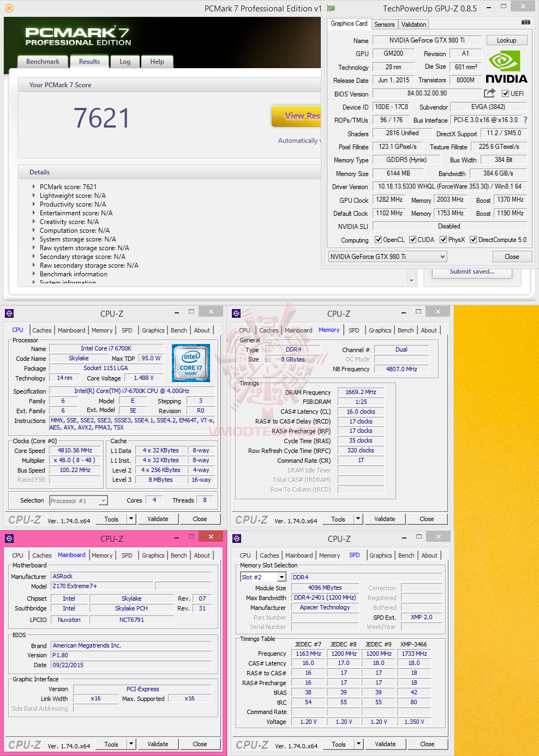Open Tools dropdown arrow in Memory tab window
This screenshot has width=539, height=756.
(x=358, y=519)
